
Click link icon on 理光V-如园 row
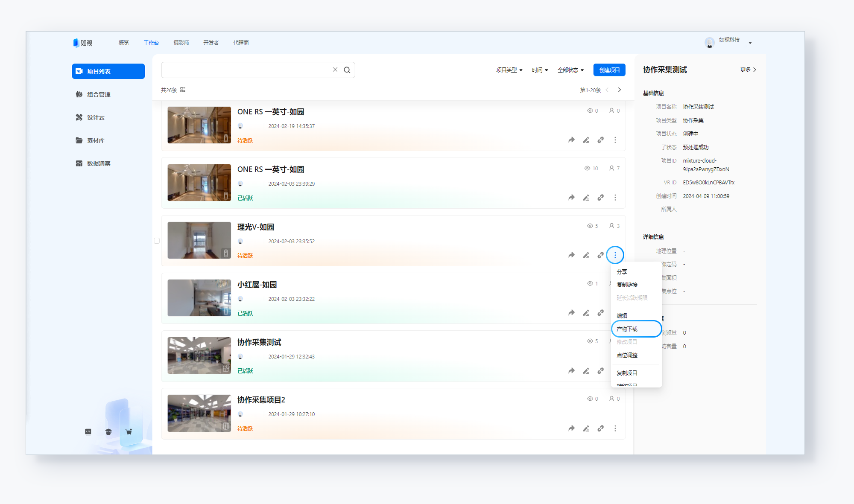[x=600, y=255]
